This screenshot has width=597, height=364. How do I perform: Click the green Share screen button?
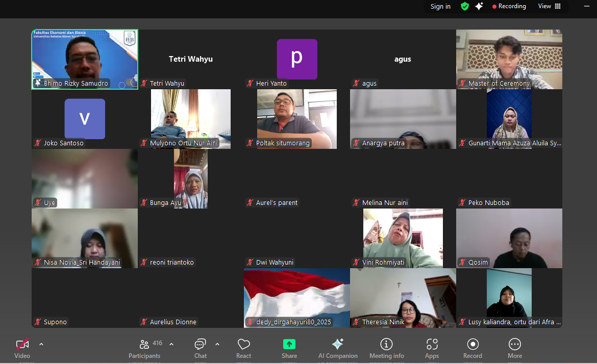[289, 349]
